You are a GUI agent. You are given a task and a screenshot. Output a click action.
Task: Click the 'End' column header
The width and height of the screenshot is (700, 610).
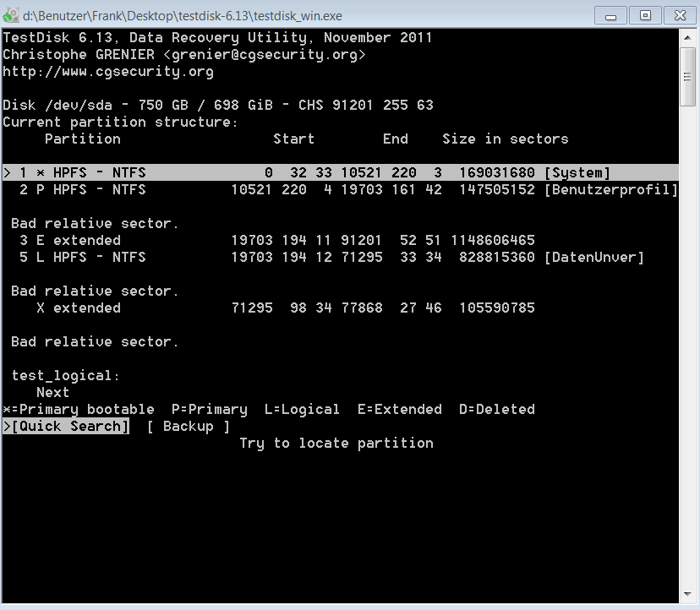point(395,139)
